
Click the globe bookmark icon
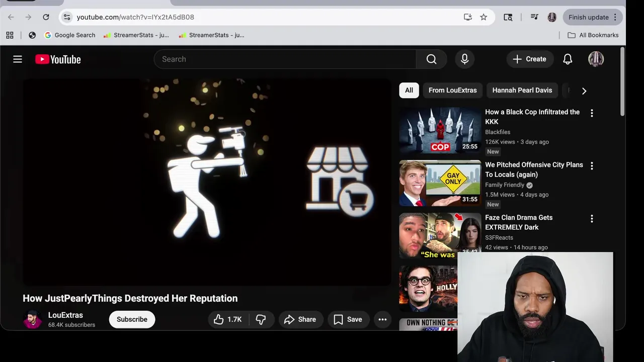(x=32, y=35)
